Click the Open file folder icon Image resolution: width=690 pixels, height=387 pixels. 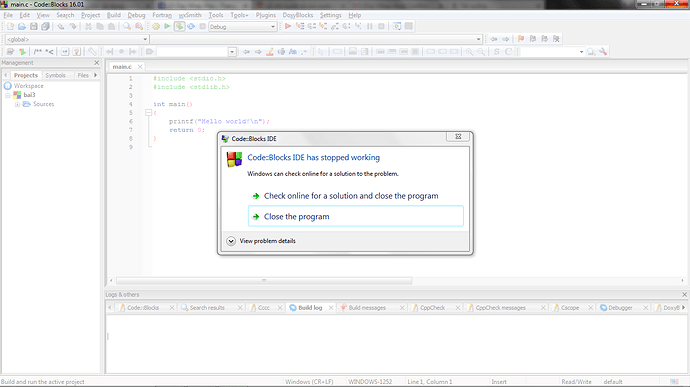coord(22,27)
